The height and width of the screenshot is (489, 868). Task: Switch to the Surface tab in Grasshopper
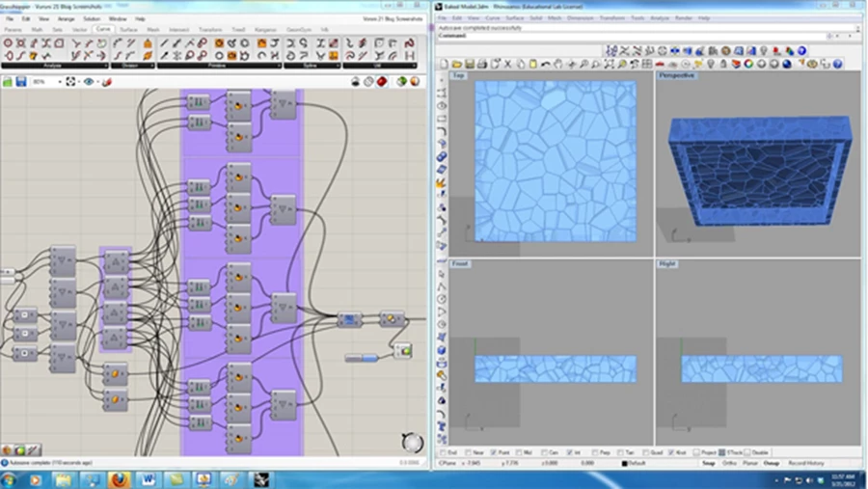128,30
